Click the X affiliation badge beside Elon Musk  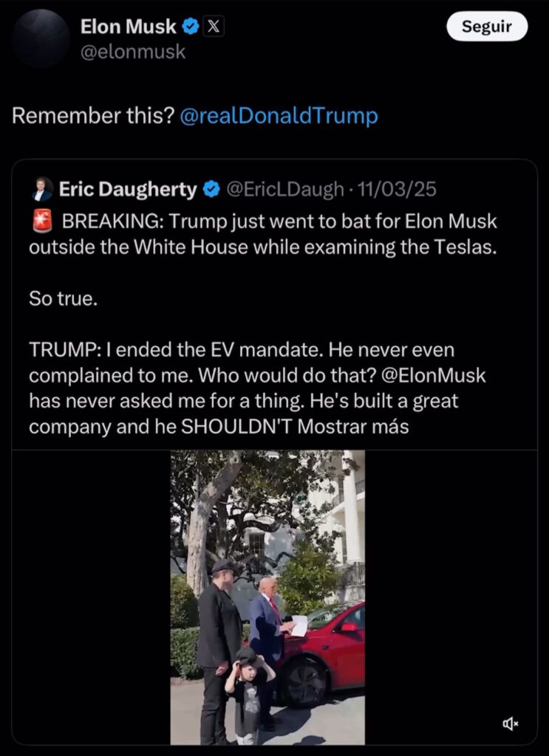click(x=214, y=27)
